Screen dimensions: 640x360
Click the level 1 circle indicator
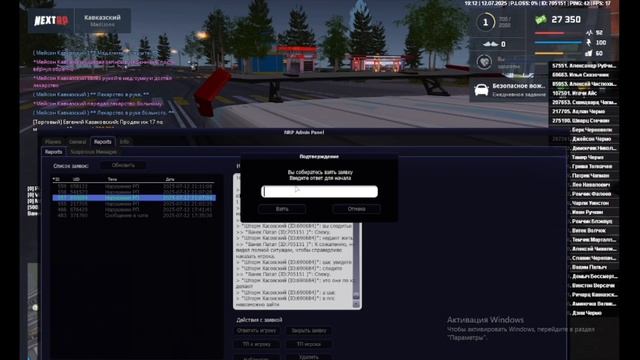point(485,22)
